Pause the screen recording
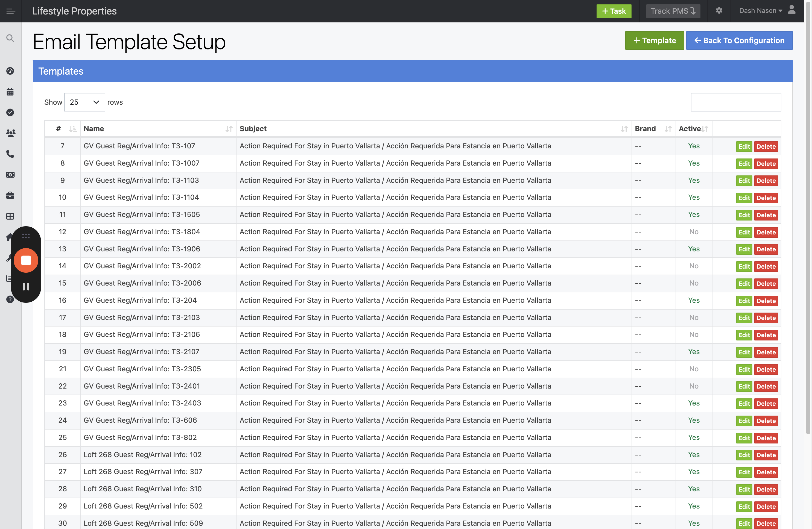The image size is (812, 529). (x=26, y=287)
